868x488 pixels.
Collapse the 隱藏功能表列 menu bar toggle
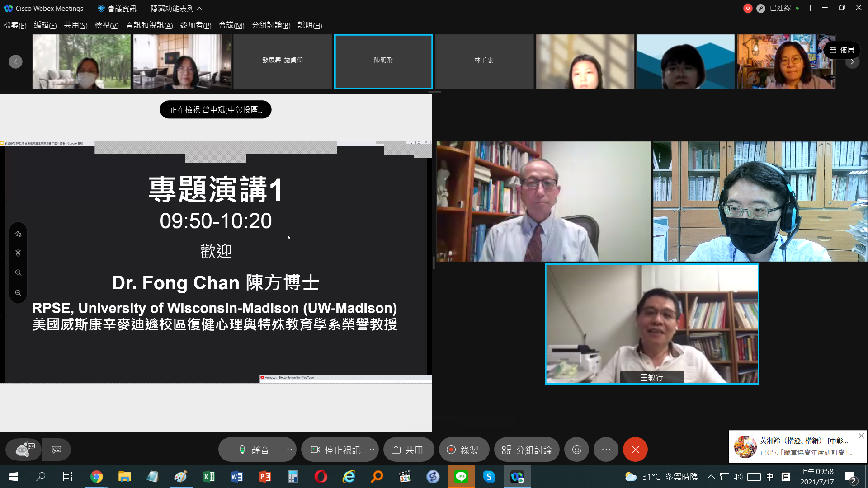coord(176,9)
